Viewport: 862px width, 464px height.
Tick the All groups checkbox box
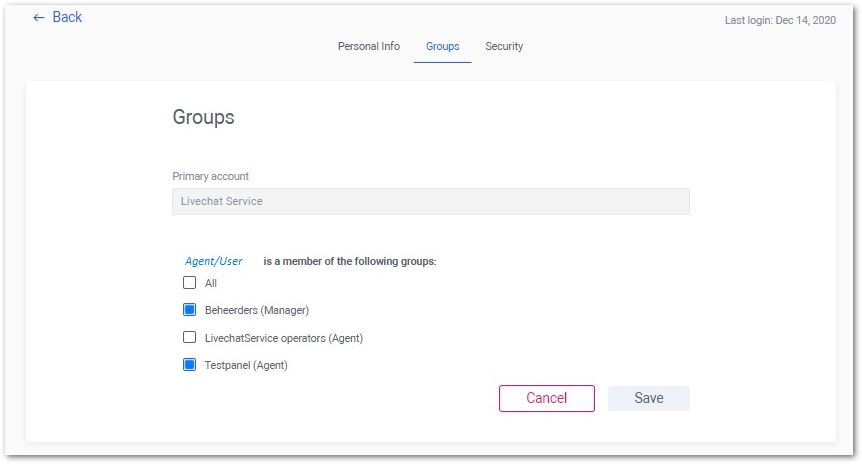[189, 283]
